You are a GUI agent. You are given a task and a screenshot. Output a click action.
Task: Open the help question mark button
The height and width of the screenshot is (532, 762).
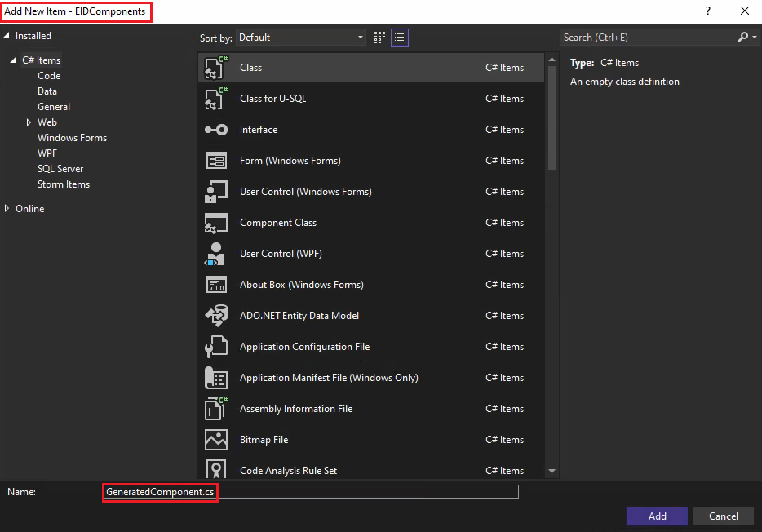[708, 11]
